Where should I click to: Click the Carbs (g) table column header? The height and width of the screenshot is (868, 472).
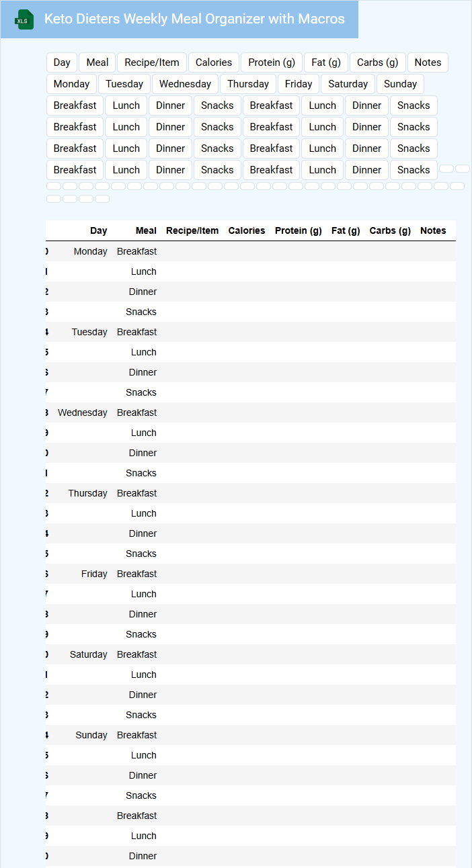click(390, 230)
